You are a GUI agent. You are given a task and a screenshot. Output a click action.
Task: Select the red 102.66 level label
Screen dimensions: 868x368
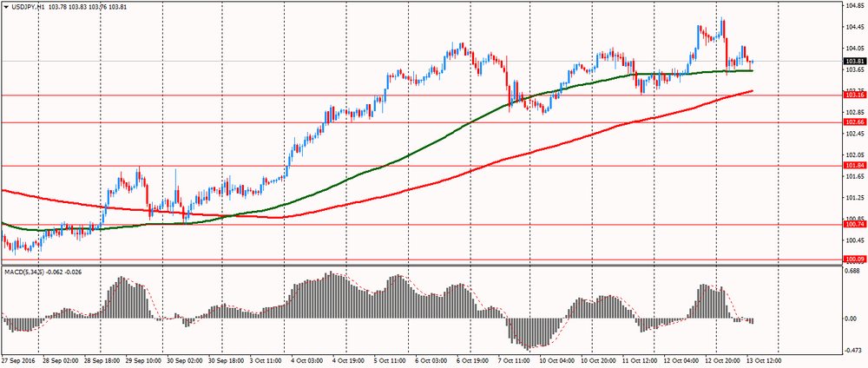853,122
